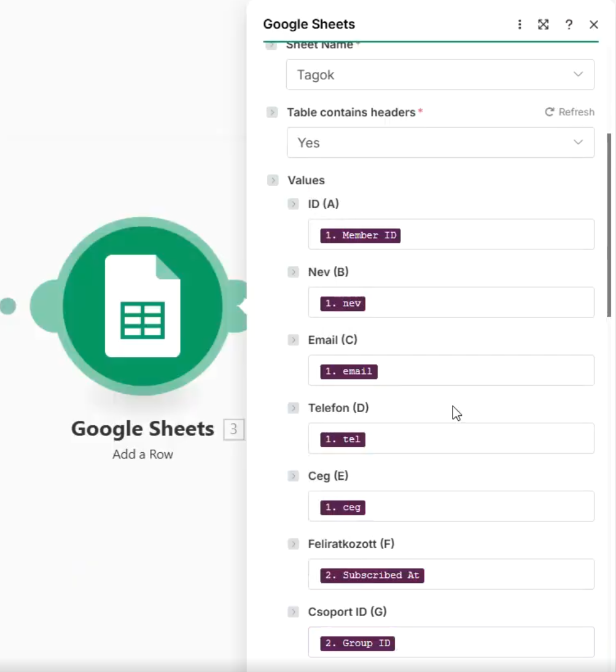This screenshot has width=616, height=672.
Task: Open the three-dot options menu
Action: click(520, 25)
